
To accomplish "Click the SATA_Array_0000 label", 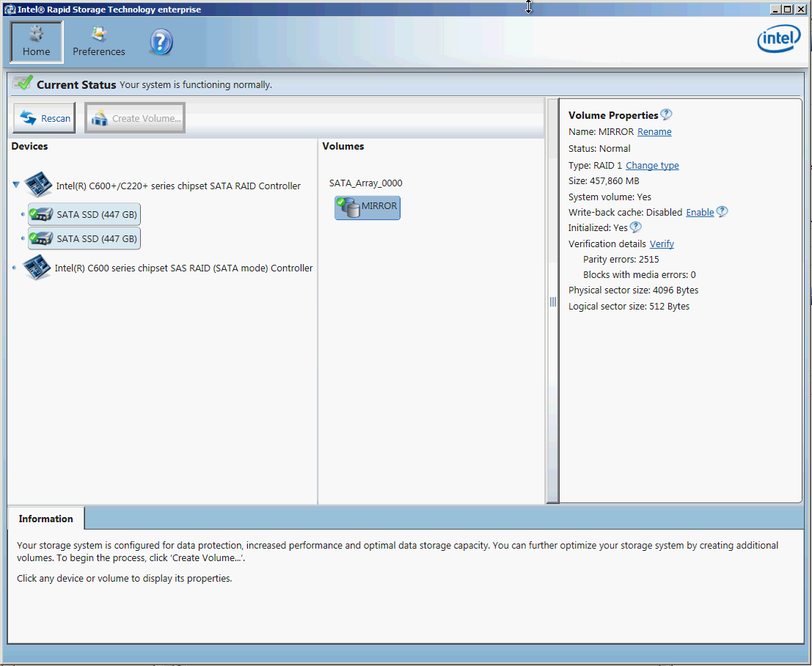I will click(x=365, y=183).
